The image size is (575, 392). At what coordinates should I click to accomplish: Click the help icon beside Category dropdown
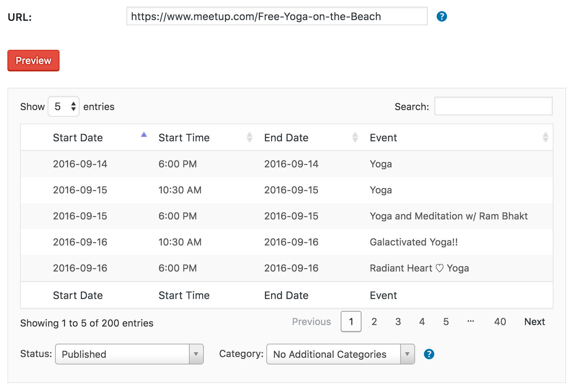point(428,354)
